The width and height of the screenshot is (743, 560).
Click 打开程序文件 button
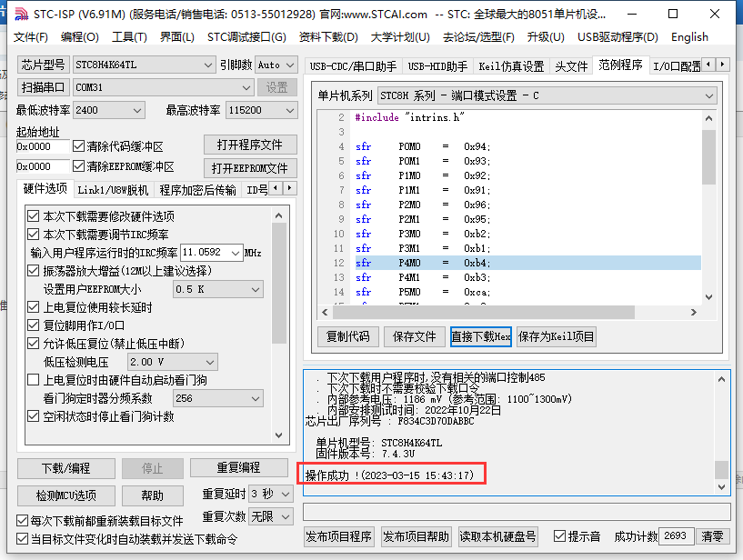pos(250,145)
